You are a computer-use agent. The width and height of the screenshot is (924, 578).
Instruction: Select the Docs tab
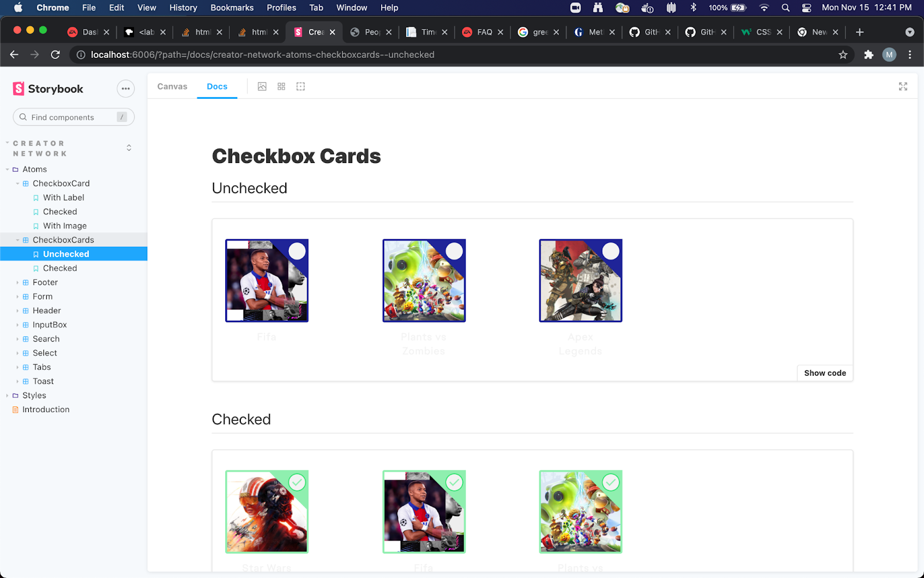coord(217,87)
